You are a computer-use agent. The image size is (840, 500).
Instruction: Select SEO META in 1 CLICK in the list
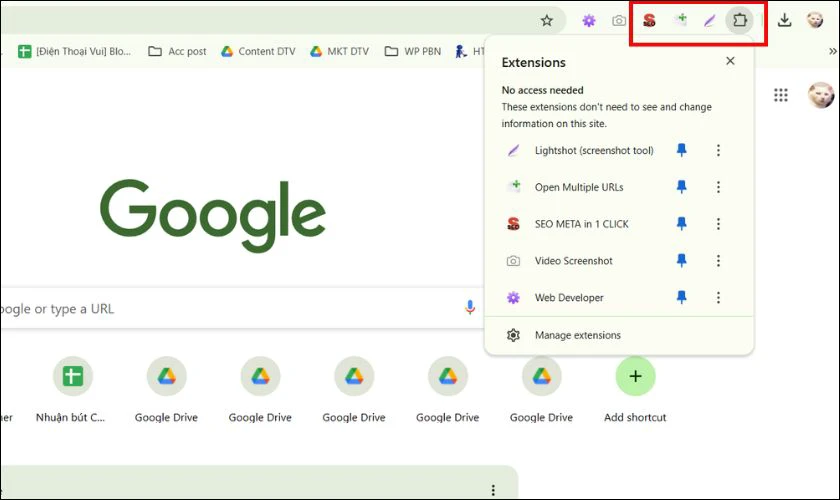581,224
